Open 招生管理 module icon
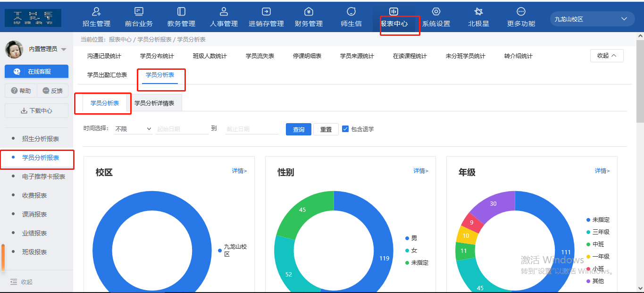 (x=96, y=11)
